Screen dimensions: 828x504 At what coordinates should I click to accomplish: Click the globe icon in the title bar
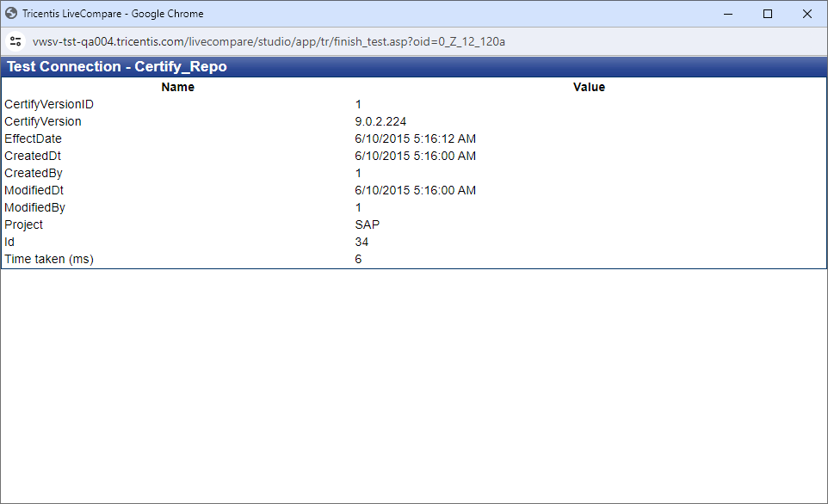(x=11, y=13)
